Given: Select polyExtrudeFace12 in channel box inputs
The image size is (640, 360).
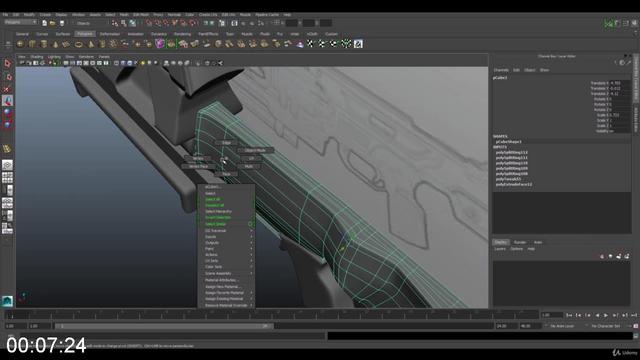Looking at the screenshot, I should click(513, 184).
